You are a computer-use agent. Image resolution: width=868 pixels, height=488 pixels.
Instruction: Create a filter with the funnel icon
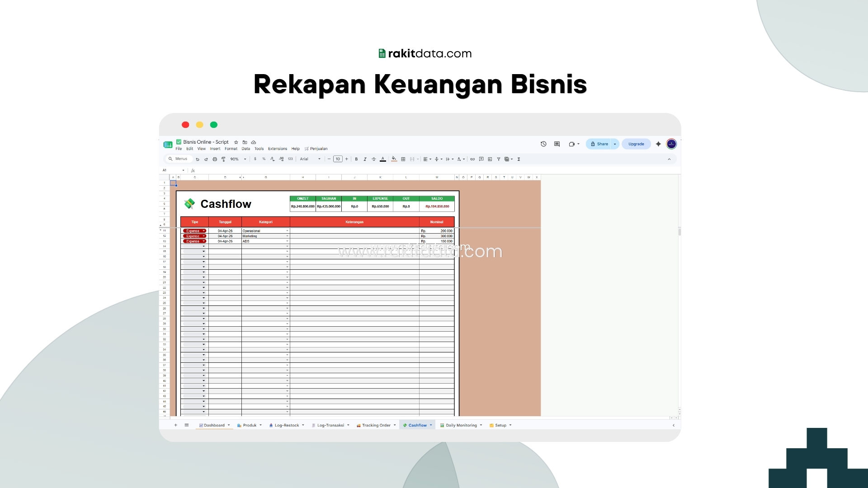click(499, 159)
